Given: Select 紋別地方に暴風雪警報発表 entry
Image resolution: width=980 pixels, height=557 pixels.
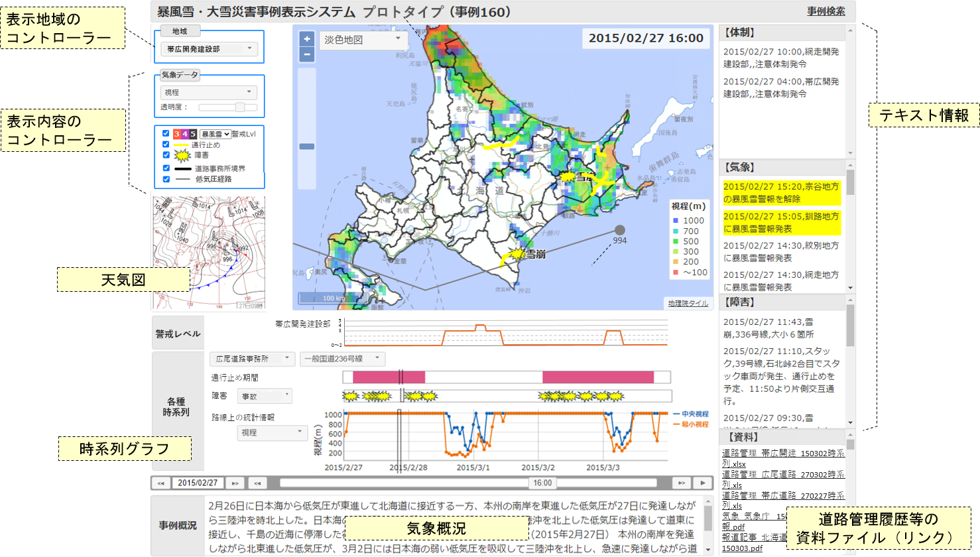Looking at the screenshot, I should click(782, 251).
